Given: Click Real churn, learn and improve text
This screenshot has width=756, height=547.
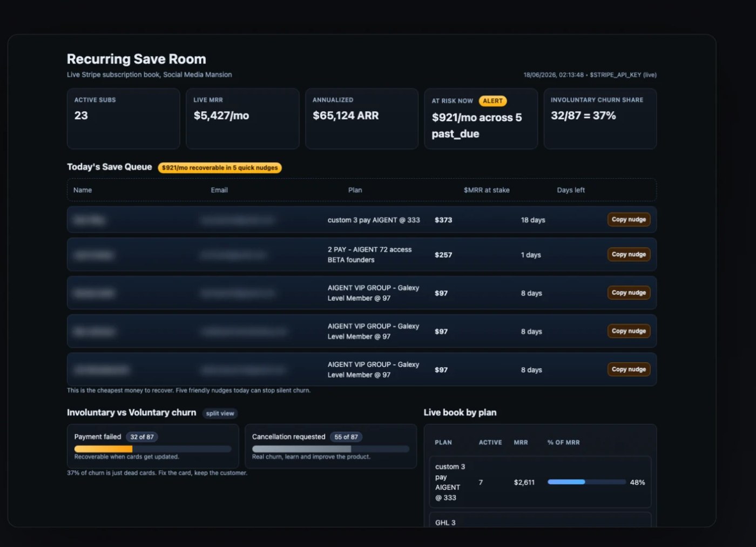Looking at the screenshot, I should [311, 457].
